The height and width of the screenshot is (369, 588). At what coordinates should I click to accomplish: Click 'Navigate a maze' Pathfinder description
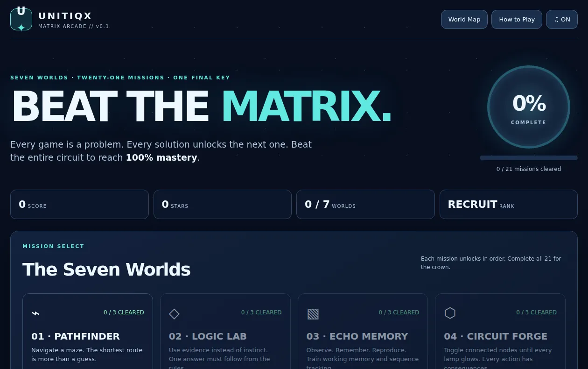click(x=87, y=355)
